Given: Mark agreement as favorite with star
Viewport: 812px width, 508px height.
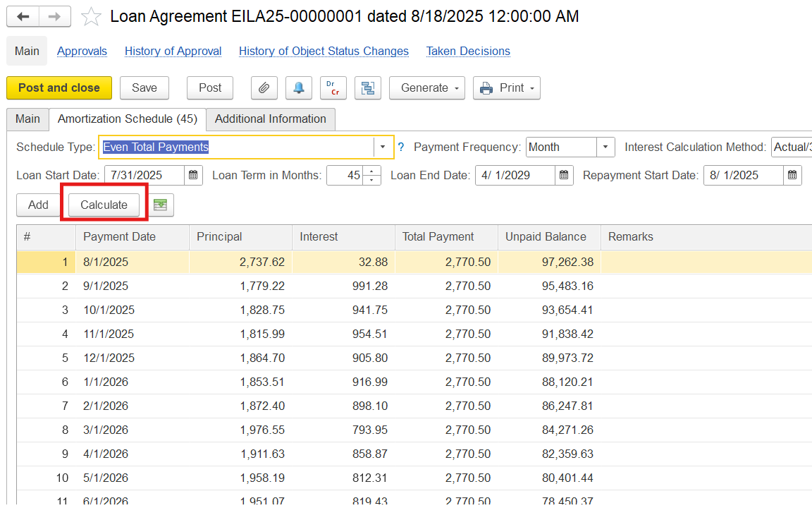Looking at the screenshot, I should pyautogui.click(x=91, y=17).
